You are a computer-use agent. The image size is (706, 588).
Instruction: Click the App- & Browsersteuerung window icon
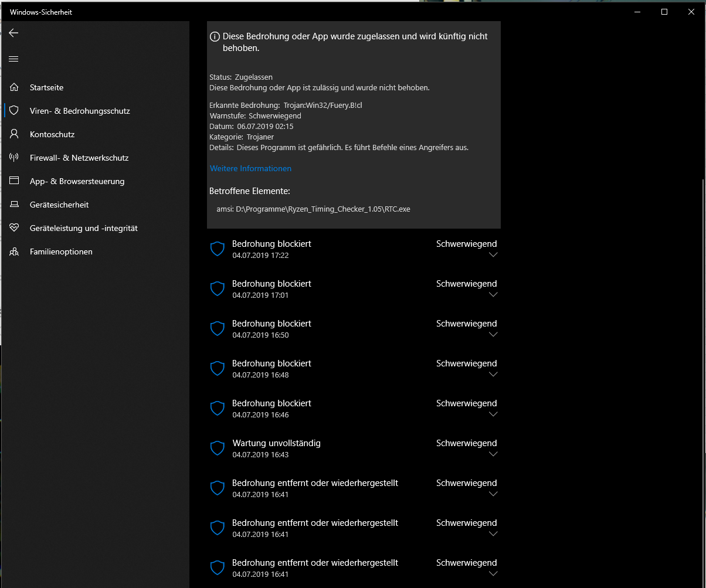pyautogui.click(x=15, y=181)
